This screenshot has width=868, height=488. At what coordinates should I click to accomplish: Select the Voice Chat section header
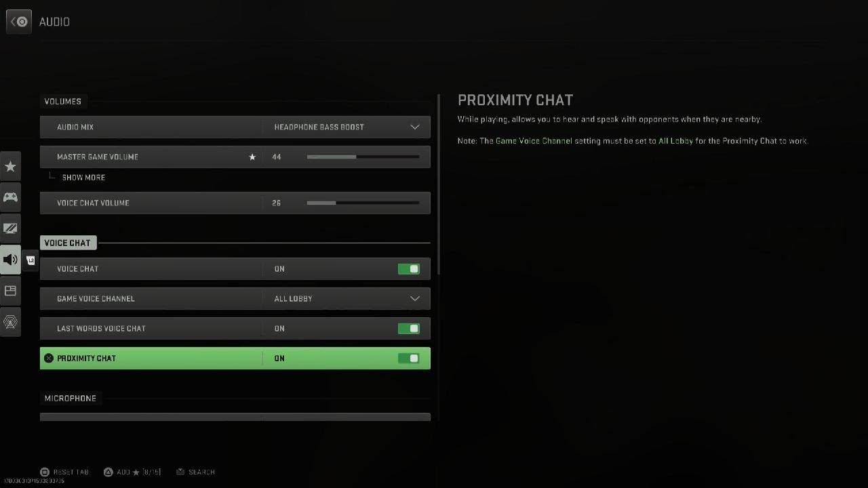click(x=68, y=243)
